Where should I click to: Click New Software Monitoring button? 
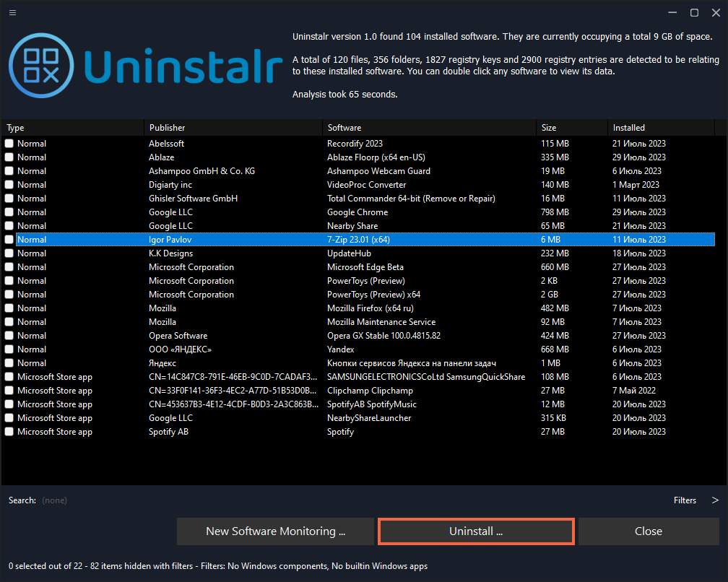(275, 531)
